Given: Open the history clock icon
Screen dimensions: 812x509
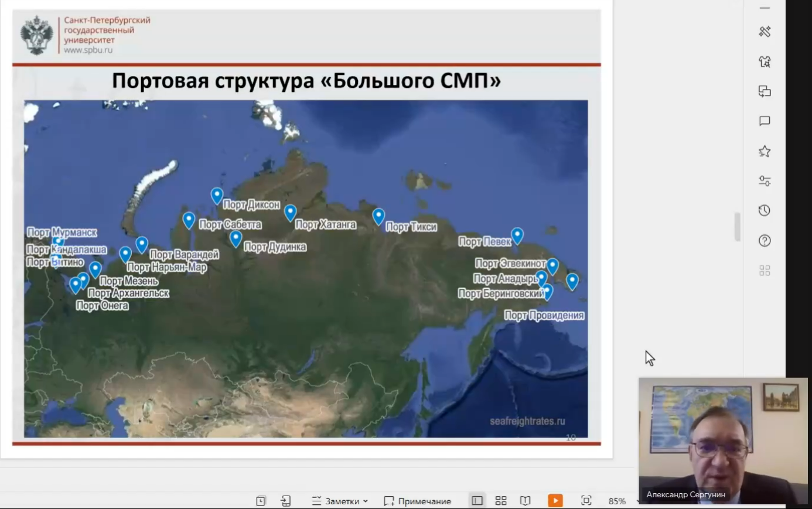Looking at the screenshot, I should (x=765, y=211).
